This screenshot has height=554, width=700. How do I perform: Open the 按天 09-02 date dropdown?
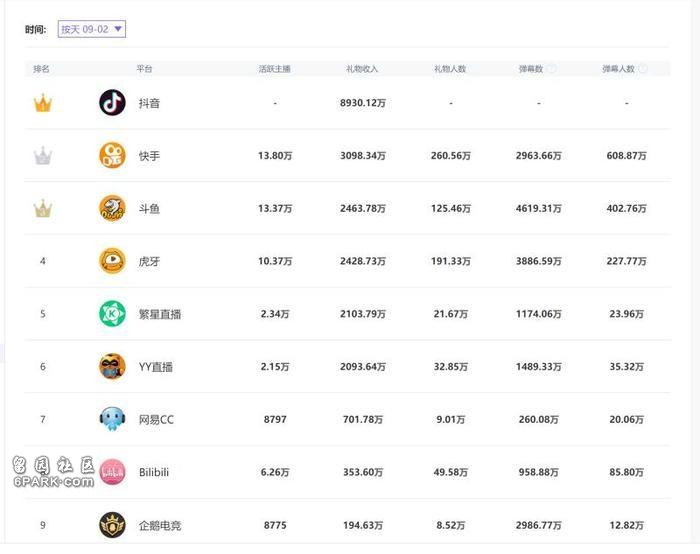click(x=92, y=29)
